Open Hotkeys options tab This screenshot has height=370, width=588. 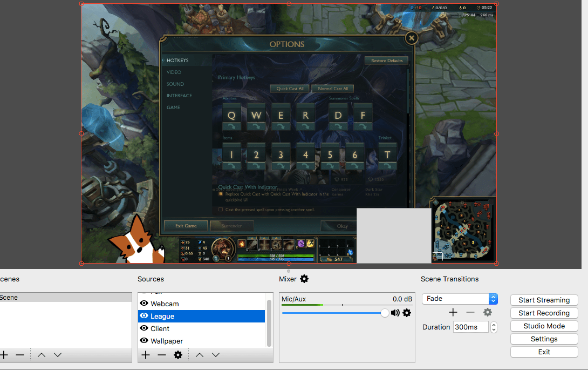click(178, 60)
